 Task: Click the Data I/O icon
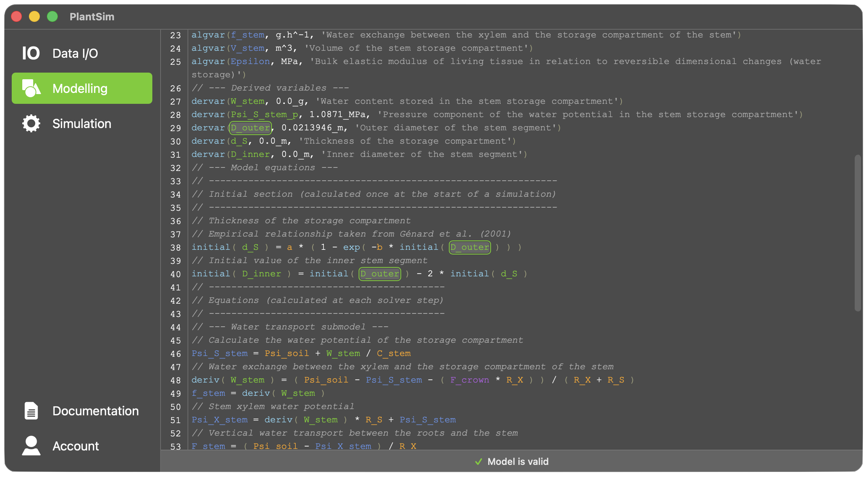click(31, 53)
